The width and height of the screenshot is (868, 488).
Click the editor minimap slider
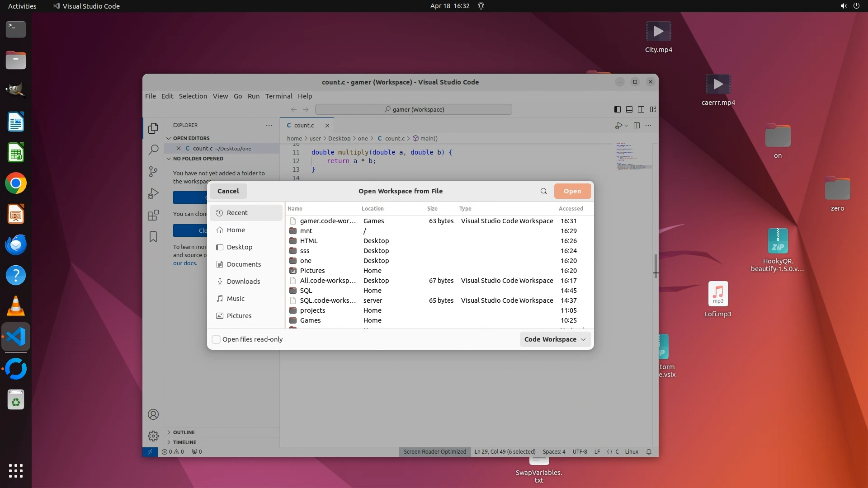[x=635, y=167]
